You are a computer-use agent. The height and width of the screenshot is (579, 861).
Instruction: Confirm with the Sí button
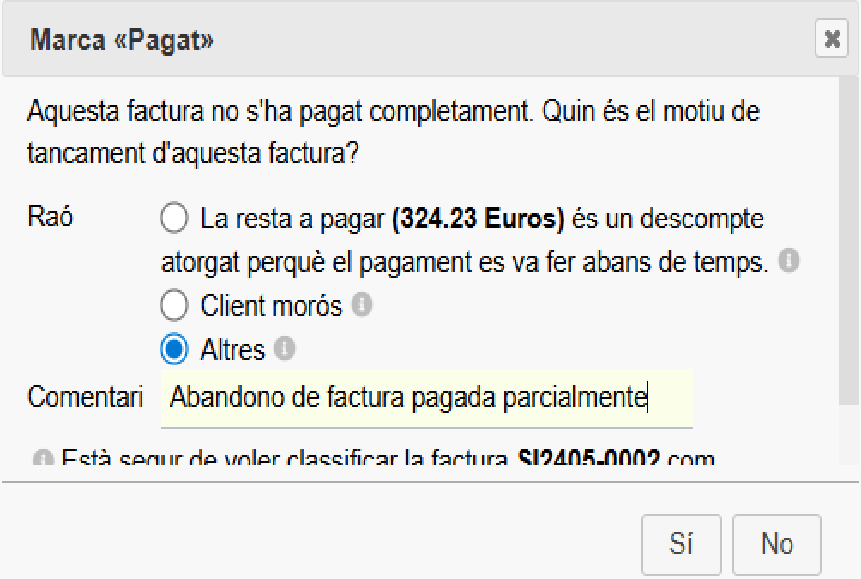click(x=682, y=544)
